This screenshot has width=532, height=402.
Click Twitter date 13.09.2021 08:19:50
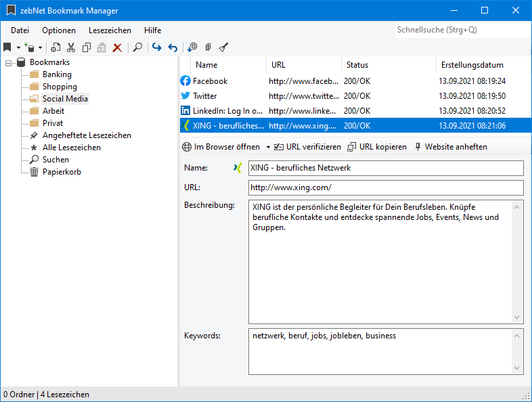[x=472, y=96]
